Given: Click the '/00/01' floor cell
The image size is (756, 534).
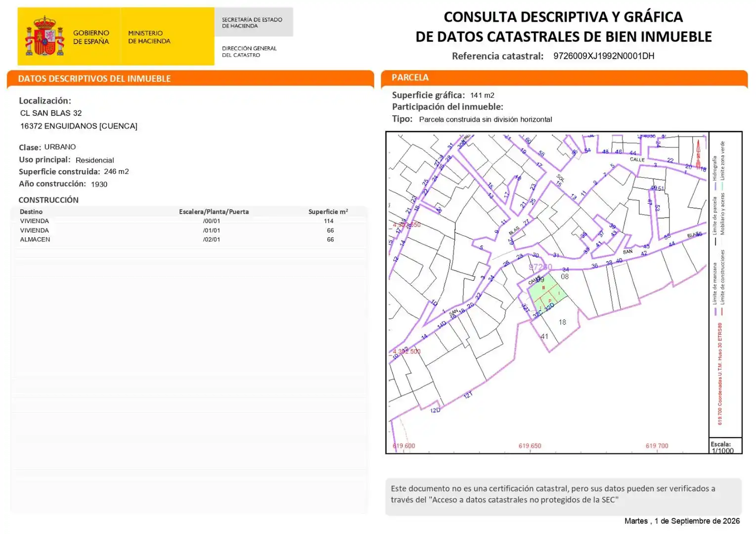Looking at the screenshot, I should [212, 221].
